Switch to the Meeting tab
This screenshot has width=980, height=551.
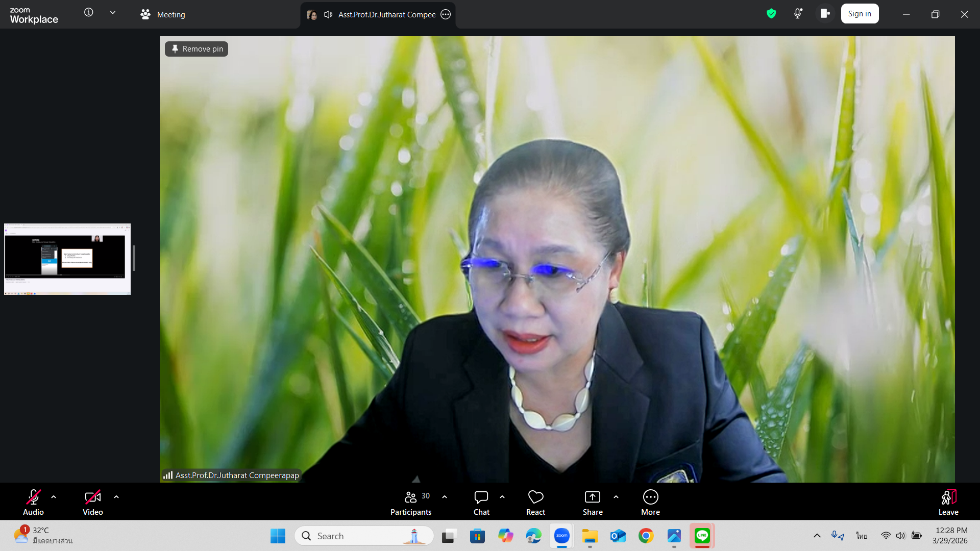click(x=163, y=15)
